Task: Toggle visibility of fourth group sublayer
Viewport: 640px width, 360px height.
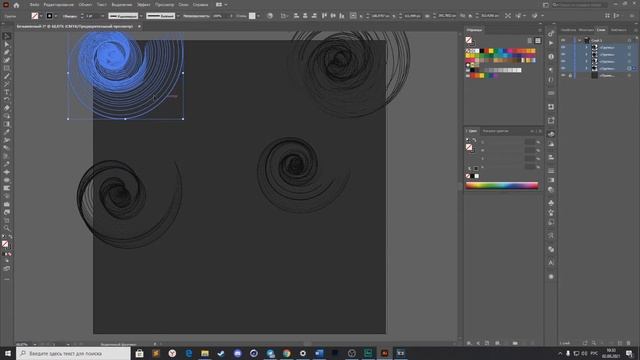Action: click(563, 68)
